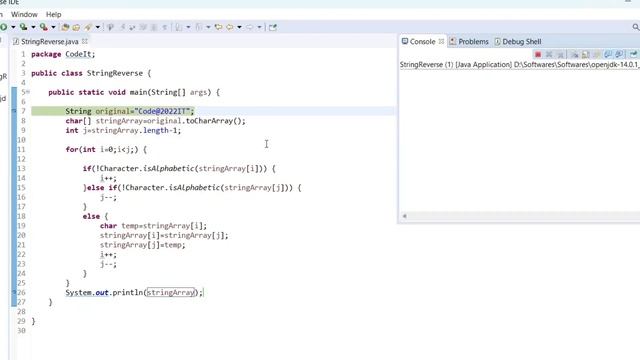Close the Console view tab

point(441,41)
